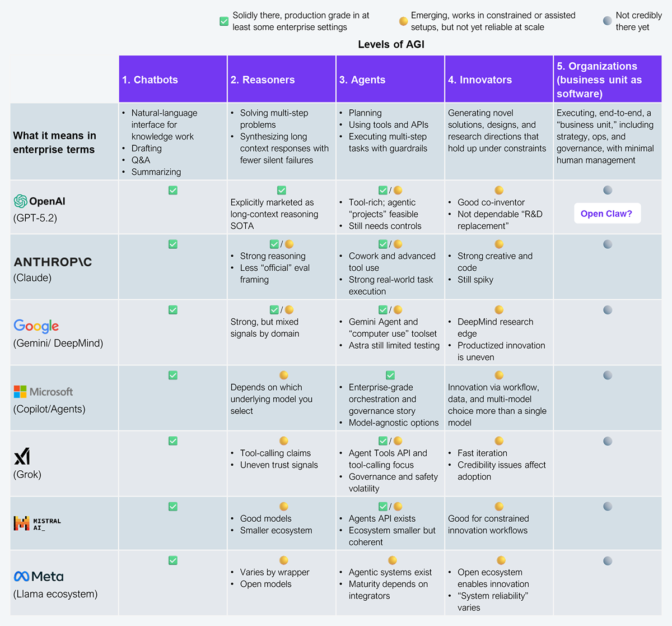Click the xAI Grok logo

(22, 457)
